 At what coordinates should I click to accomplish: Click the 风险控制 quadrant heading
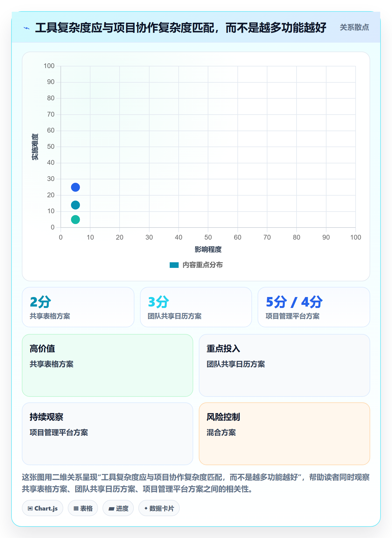coord(223,417)
